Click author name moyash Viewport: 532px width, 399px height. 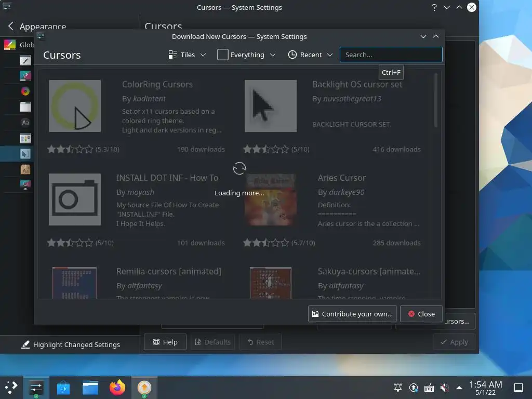pyautogui.click(x=140, y=192)
